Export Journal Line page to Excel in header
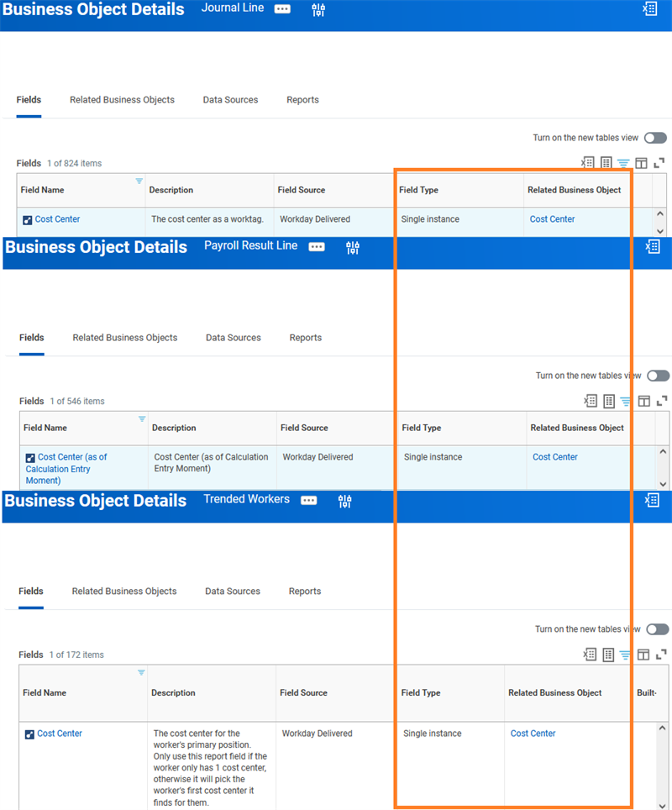 tap(650, 8)
